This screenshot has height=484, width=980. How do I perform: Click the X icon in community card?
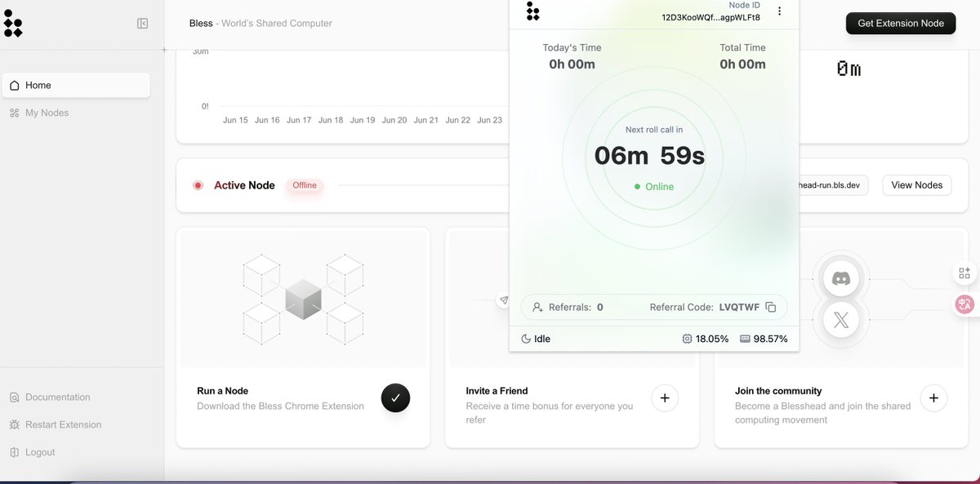(x=840, y=321)
